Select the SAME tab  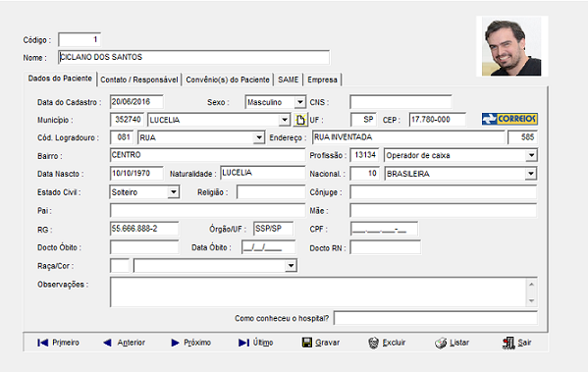(288, 80)
